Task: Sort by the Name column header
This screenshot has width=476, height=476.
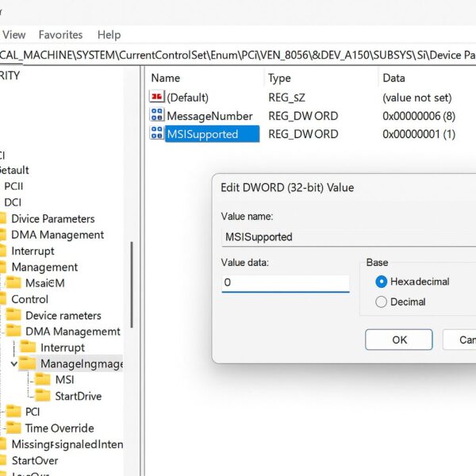Action: [166, 79]
